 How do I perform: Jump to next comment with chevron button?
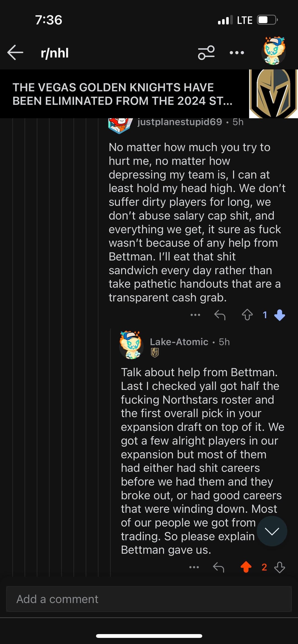click(x=272, y=531)
